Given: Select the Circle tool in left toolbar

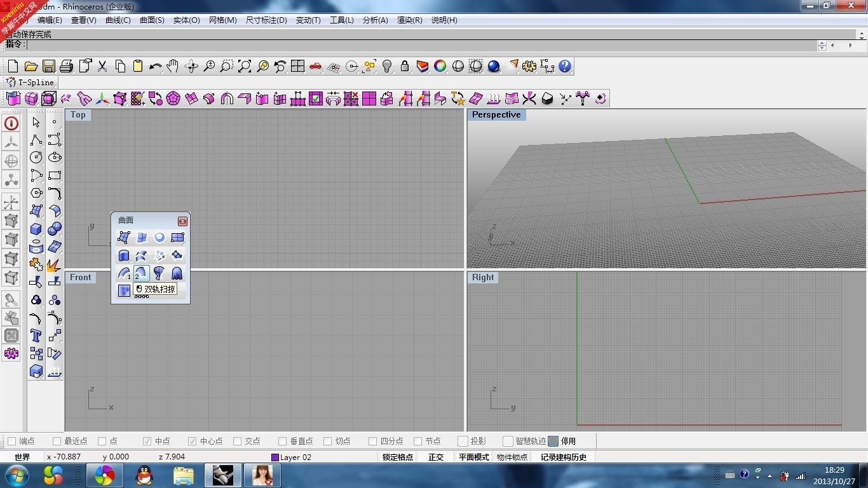Looking at the screenshot, I should 36,158.
